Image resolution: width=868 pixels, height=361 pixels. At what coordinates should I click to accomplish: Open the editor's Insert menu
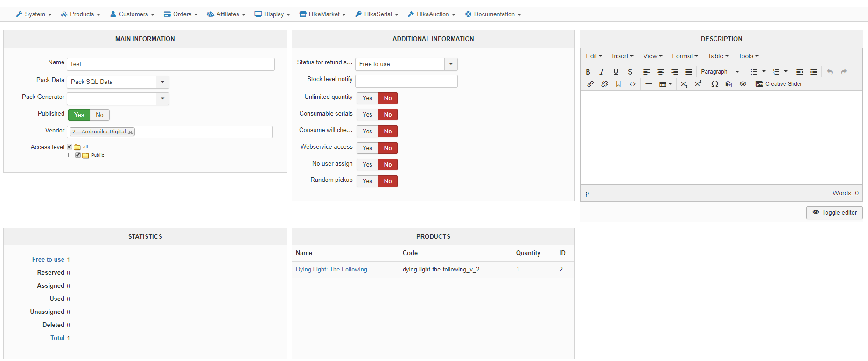point(623,56)
